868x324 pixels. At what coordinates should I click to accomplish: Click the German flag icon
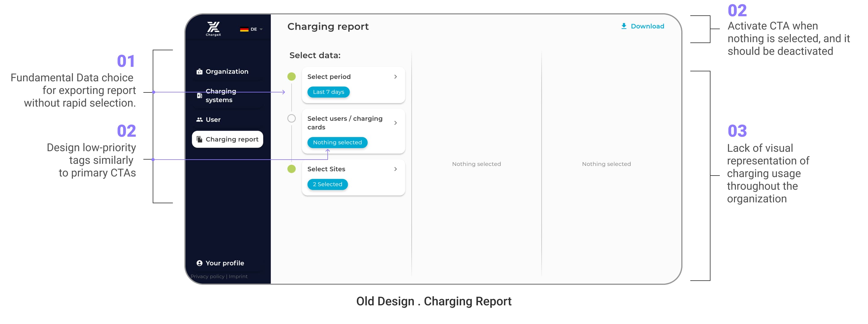(244, 29)
